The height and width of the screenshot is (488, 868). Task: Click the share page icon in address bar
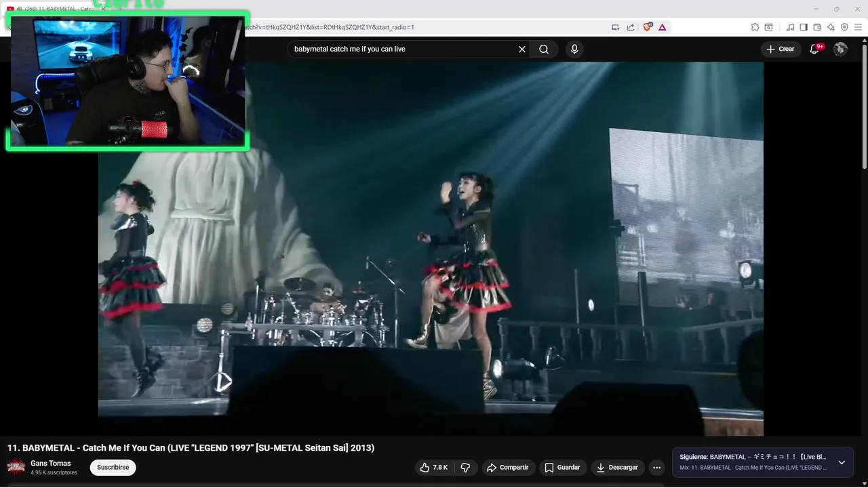click(x=631, y=27)
